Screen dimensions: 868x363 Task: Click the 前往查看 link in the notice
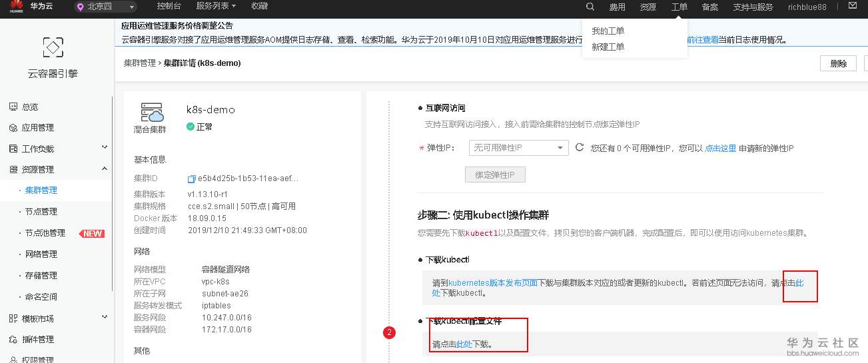pos(703,40)
